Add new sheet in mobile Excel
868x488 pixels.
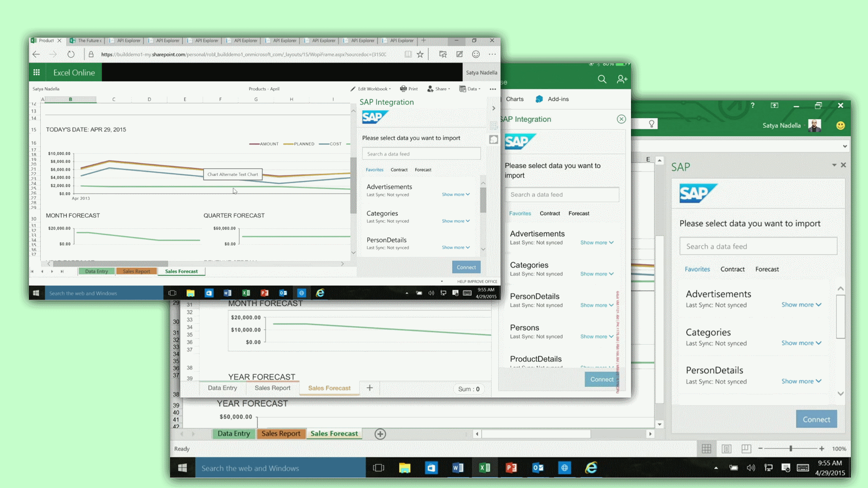[370, 388]
